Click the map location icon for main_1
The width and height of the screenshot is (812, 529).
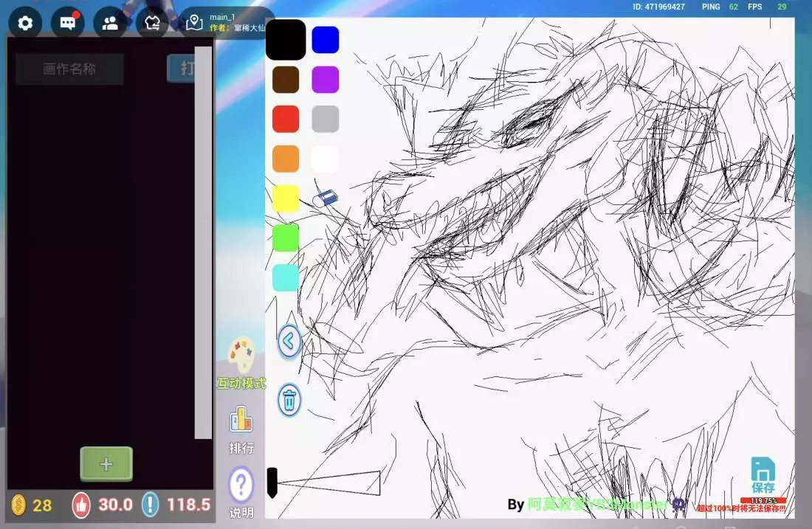point(194,23)
